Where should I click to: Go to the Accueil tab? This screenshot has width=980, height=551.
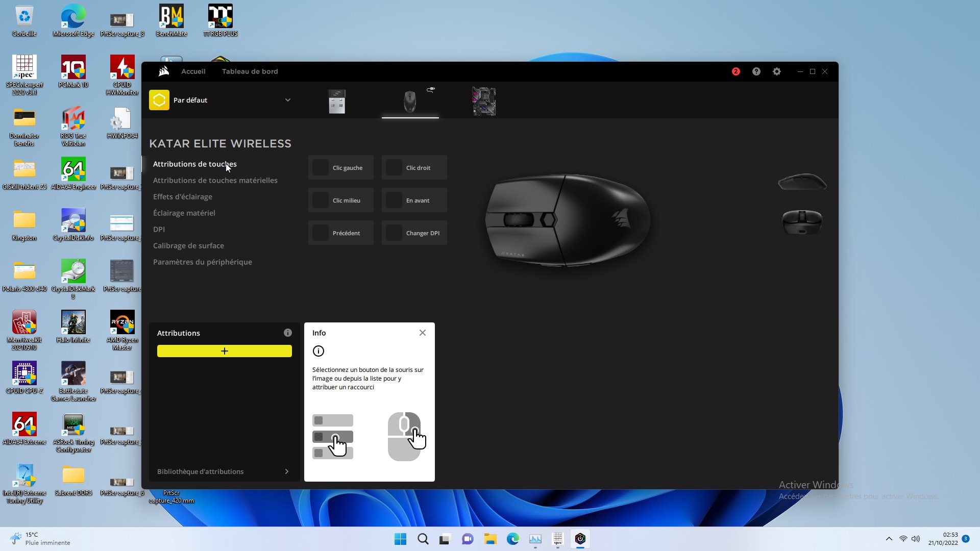point(193,71)
